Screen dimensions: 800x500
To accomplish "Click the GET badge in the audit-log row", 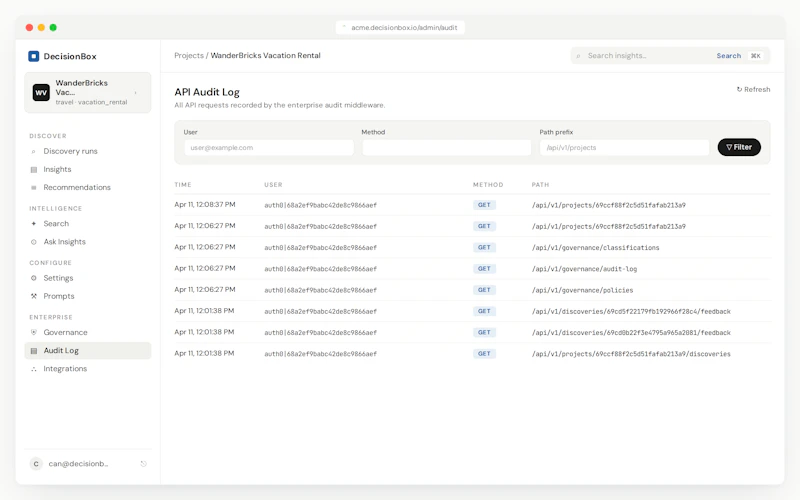I will (484, 269).
